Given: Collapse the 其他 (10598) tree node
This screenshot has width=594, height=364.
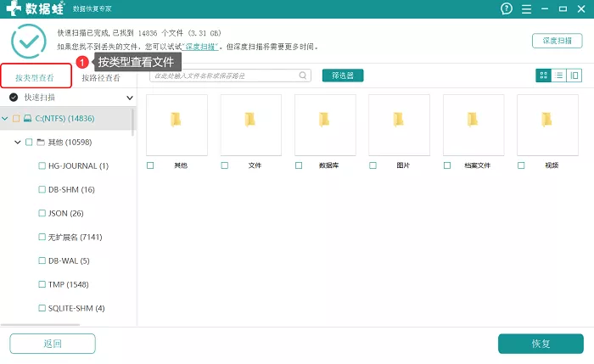Looking at the screenshot, I should pos(18,143).
